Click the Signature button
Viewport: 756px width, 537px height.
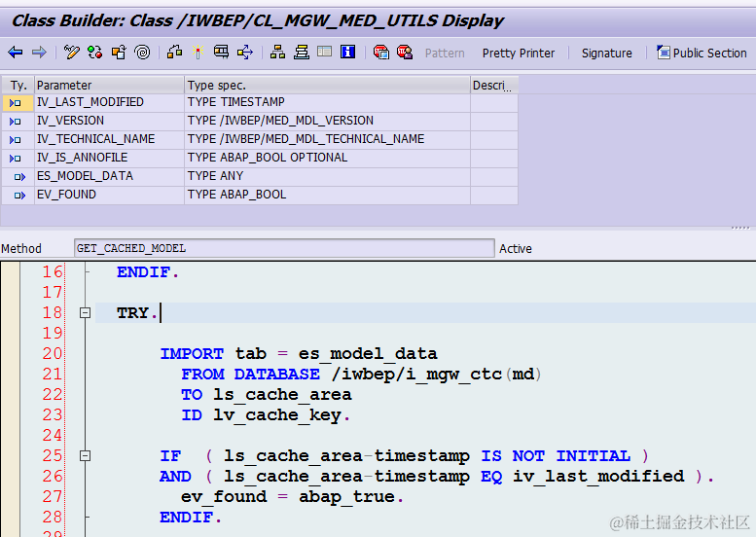606,54
